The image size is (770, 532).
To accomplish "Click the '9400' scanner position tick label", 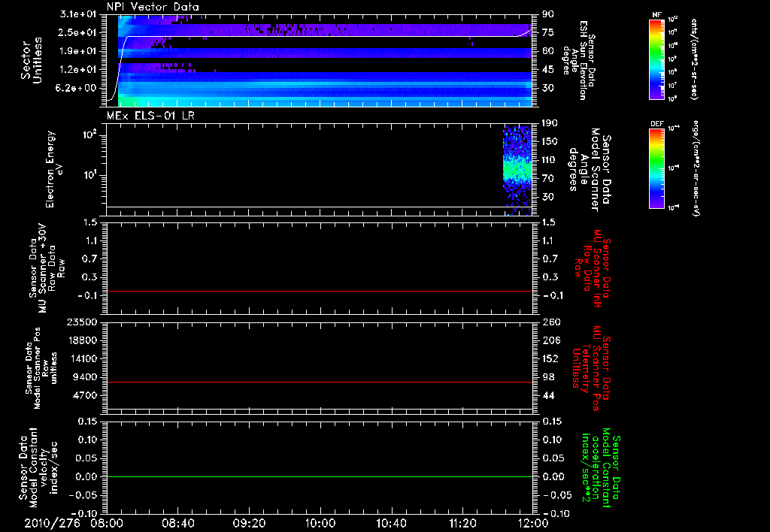I will point(84,377).
